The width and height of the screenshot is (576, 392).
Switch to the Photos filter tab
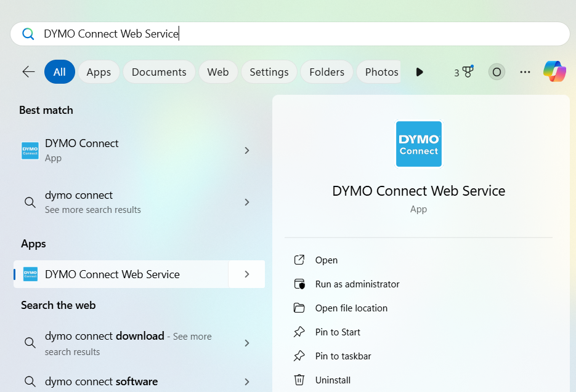coord(380,72)
